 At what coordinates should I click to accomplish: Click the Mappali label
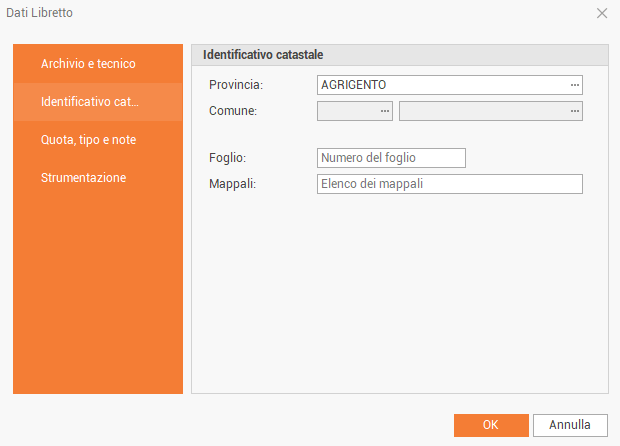[x=232, y=184]
